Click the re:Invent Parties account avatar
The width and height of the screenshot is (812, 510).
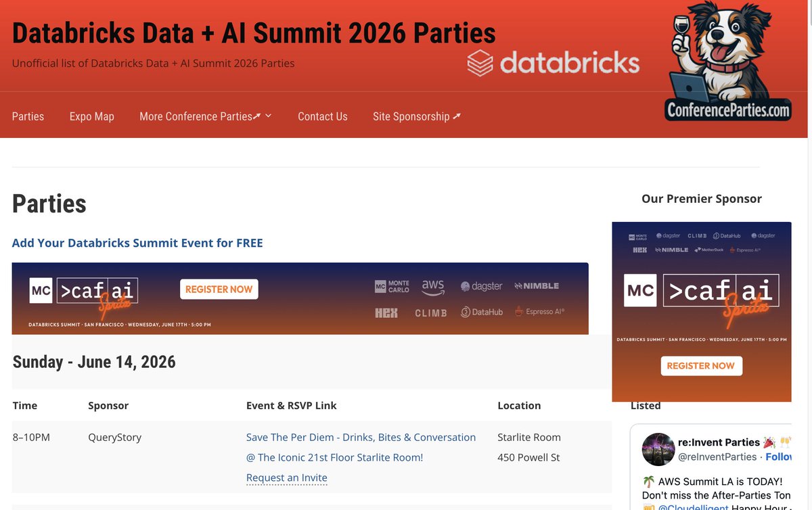click(x=658, y=450)
